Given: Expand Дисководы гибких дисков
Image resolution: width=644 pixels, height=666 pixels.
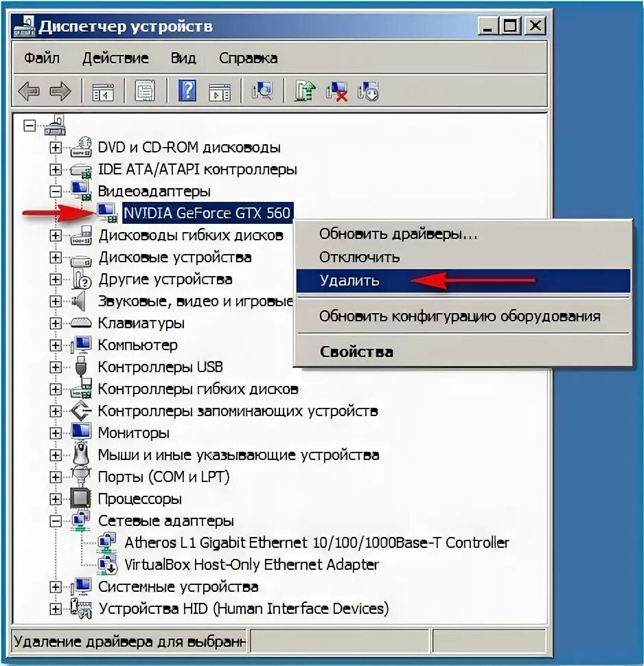Looking at the screenshot, I should (x=55, y=236).
